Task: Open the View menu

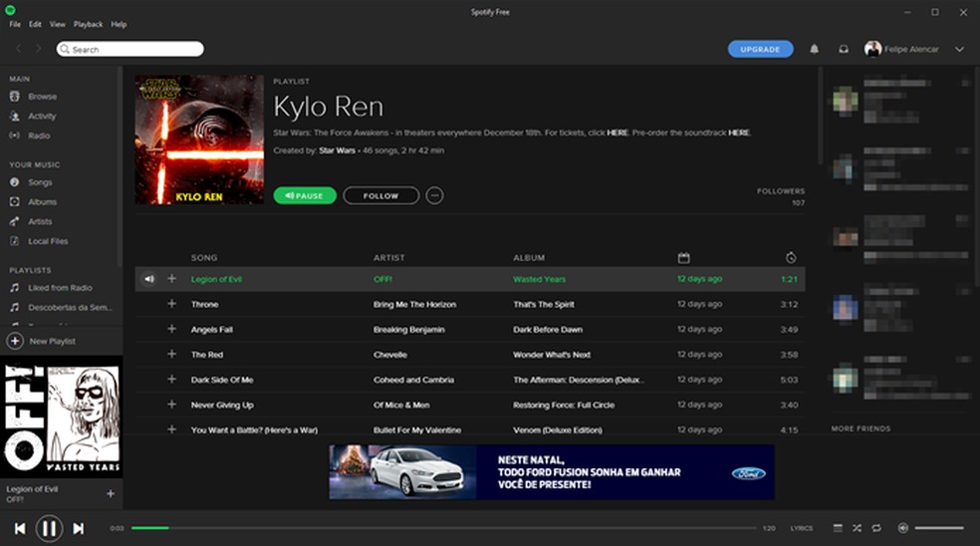Action: click(58, 24)
